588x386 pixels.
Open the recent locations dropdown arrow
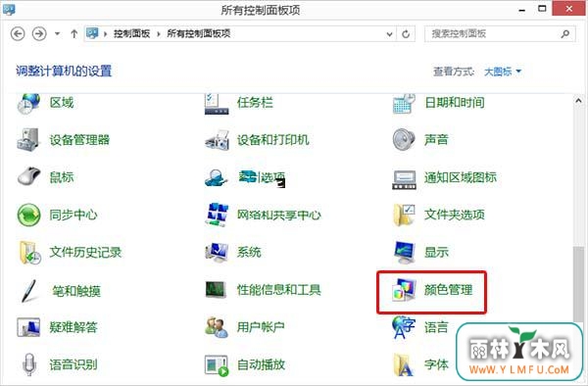point(57,33)
